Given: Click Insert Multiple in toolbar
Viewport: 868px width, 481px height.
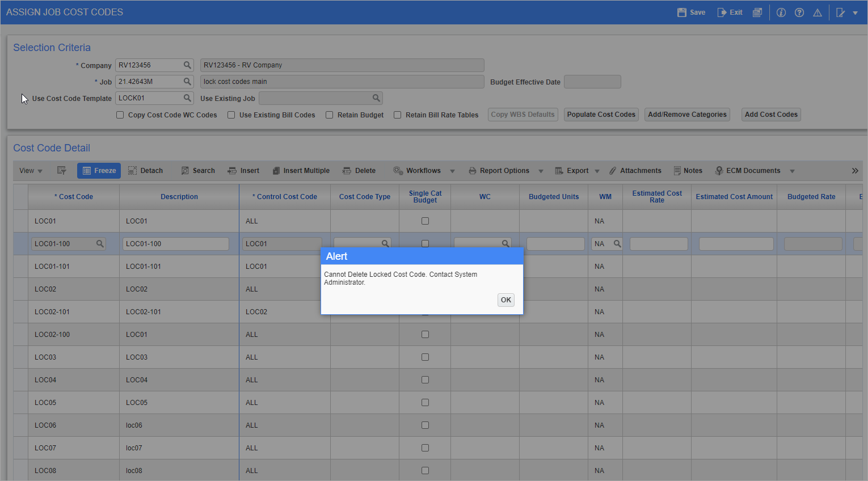Looking at the screenshot, I should tap(301, 171).
